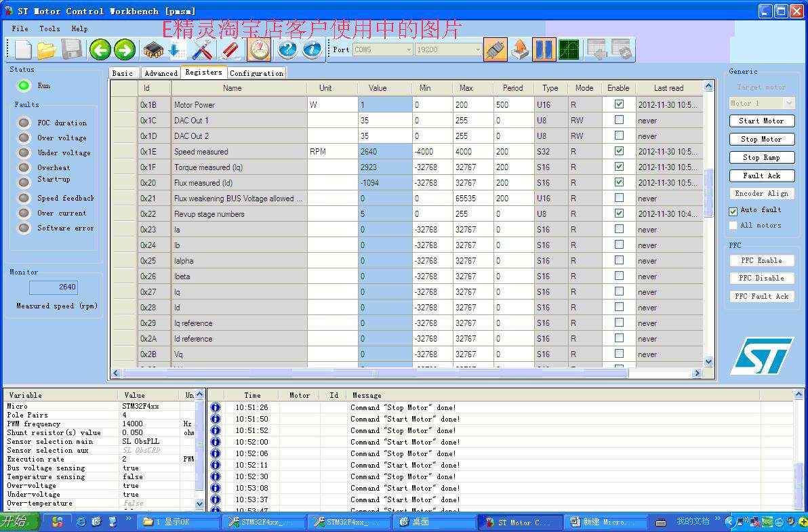The width and height of the screenshot is (808, 532).
Task: Click the floppy disk save icon
Action: (x=72, y=50)
